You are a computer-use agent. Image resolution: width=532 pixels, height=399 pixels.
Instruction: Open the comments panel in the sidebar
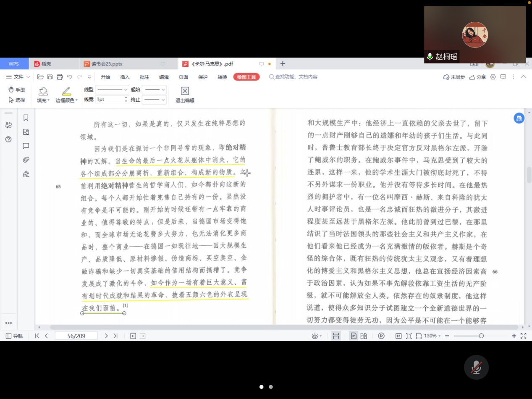coord(26,146)
